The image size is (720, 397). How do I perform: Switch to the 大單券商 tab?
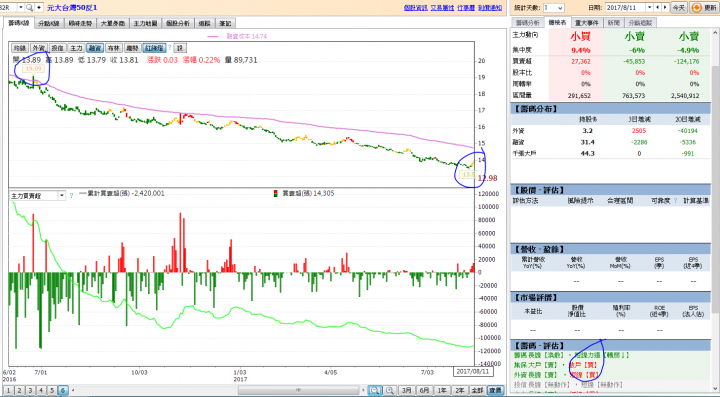pyautogui.click(x=112, y=23)
